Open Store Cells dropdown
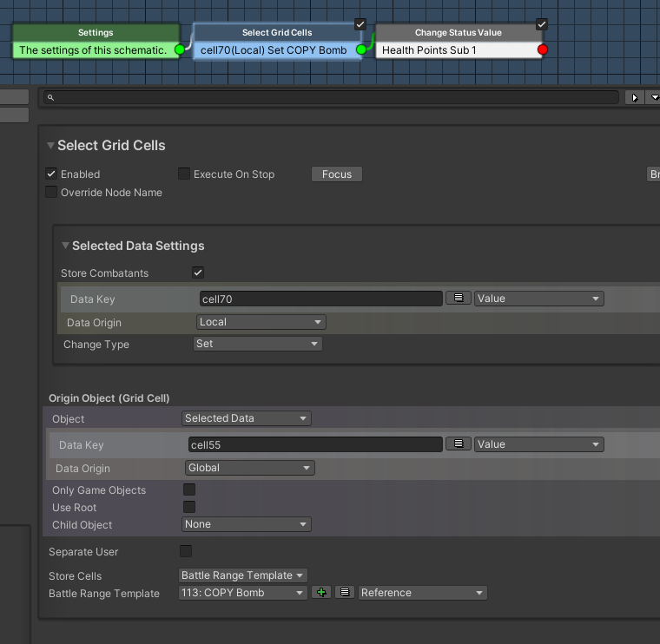 tap(243, 575)
